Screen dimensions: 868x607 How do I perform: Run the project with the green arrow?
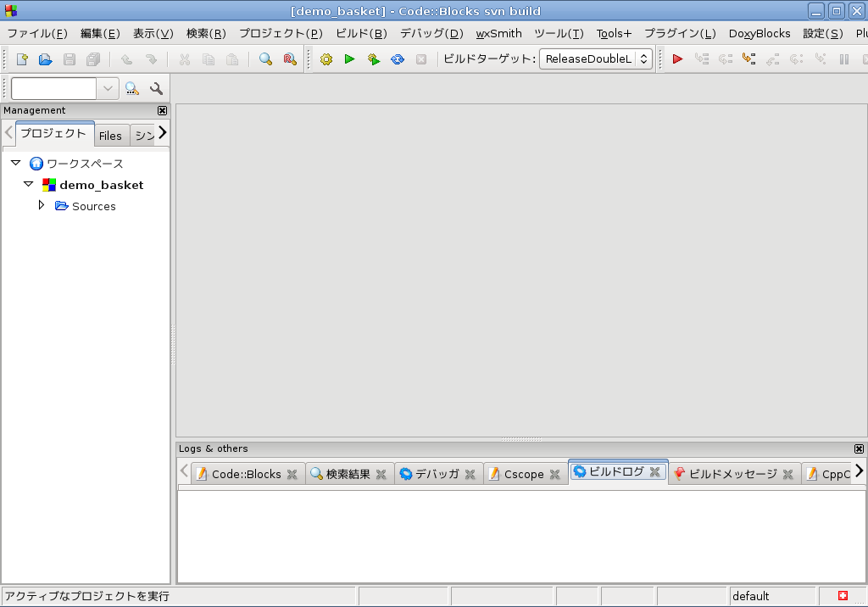pyautogui.click(x=349, y=58)
